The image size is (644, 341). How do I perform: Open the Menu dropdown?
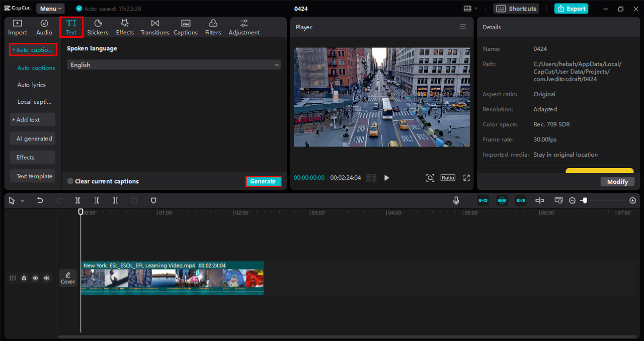[x=50, y=9]
